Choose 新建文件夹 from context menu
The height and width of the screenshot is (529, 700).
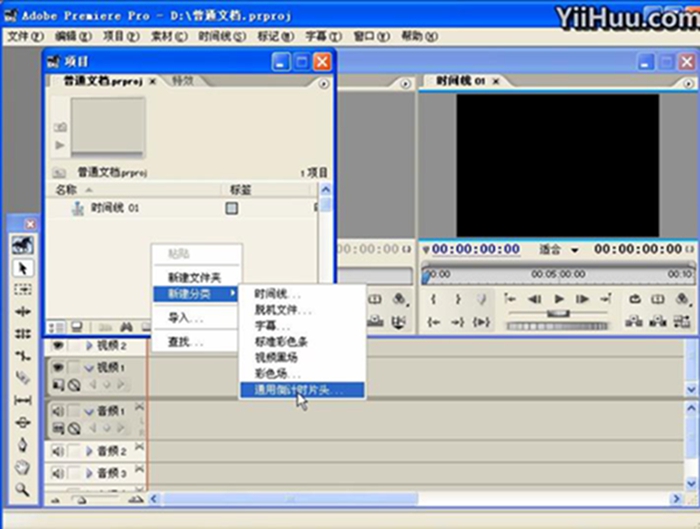[x=195, y=278]
